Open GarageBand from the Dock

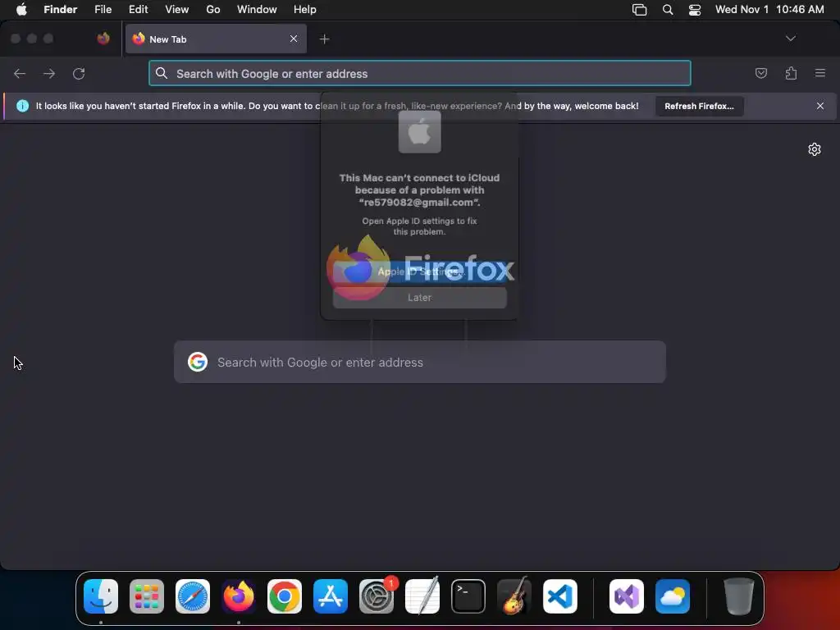pos(514,596)
